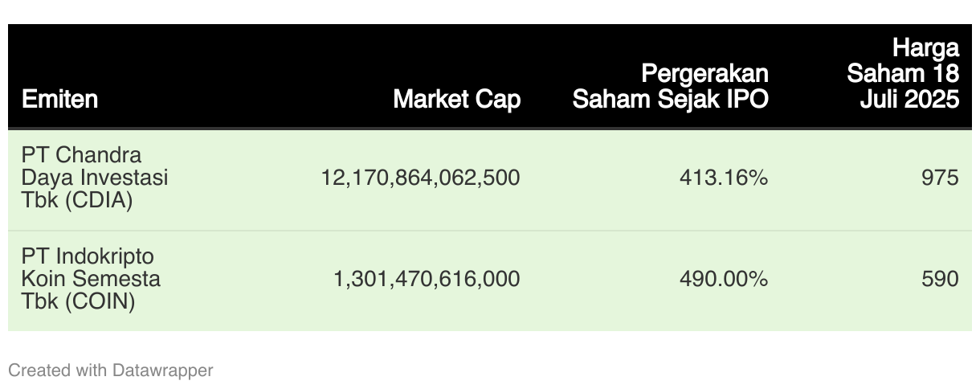Click the Market Cap column header

(x=456, y=100)
